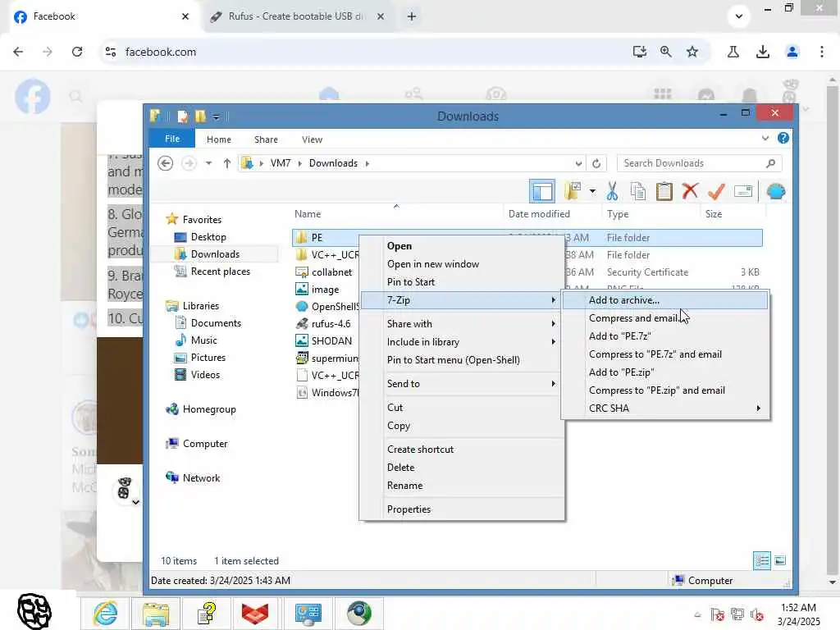Open the Open-Shell blue shell toolbar icon
The width and height of the screenshot is (840, 630).
click(x=776, y=191)
